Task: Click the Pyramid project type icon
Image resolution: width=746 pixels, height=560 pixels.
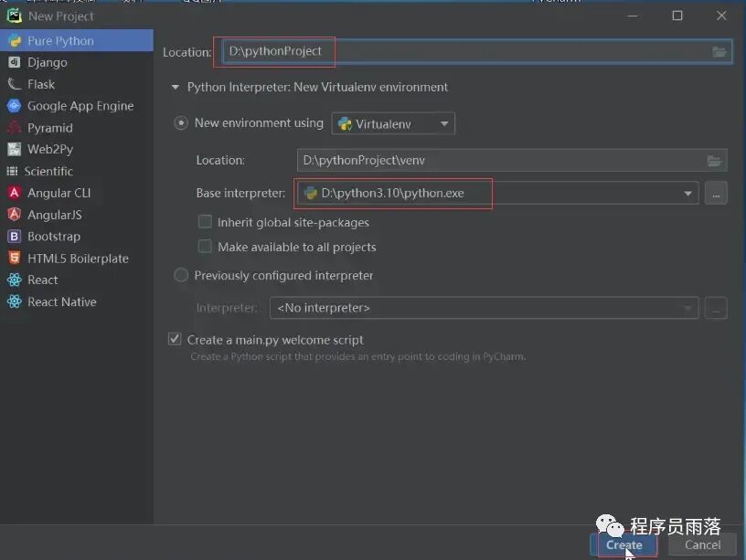Action: coord(15,127)
